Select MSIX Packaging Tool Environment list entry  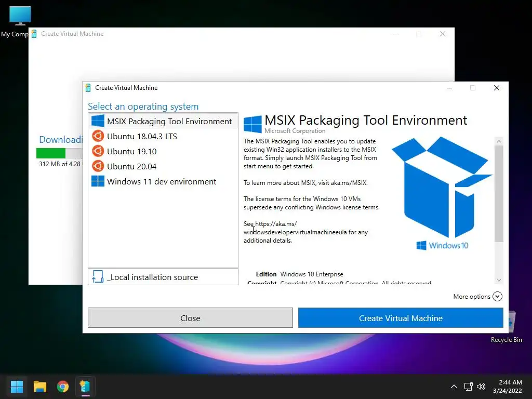coord(163,121)
